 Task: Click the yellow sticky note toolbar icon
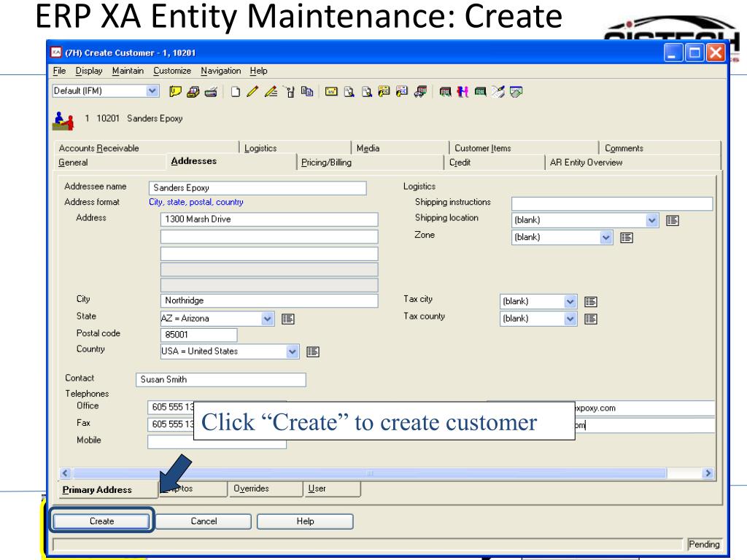click(175, 91)
